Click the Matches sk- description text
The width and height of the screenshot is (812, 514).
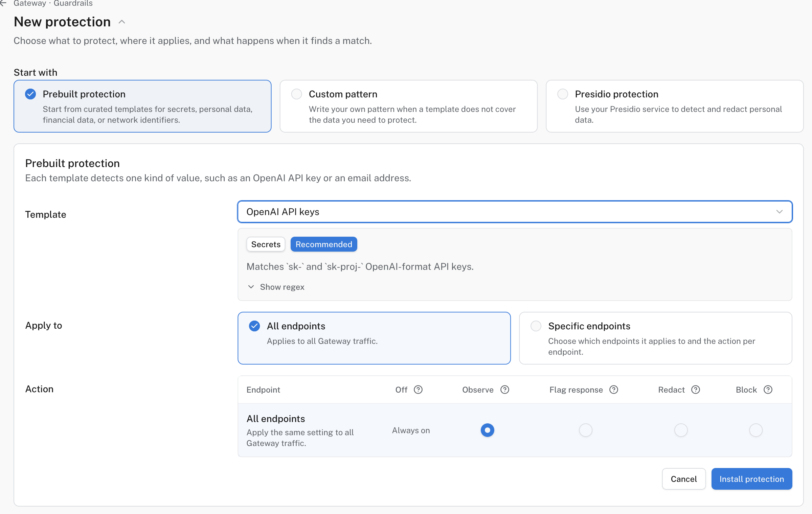(360, 266)
